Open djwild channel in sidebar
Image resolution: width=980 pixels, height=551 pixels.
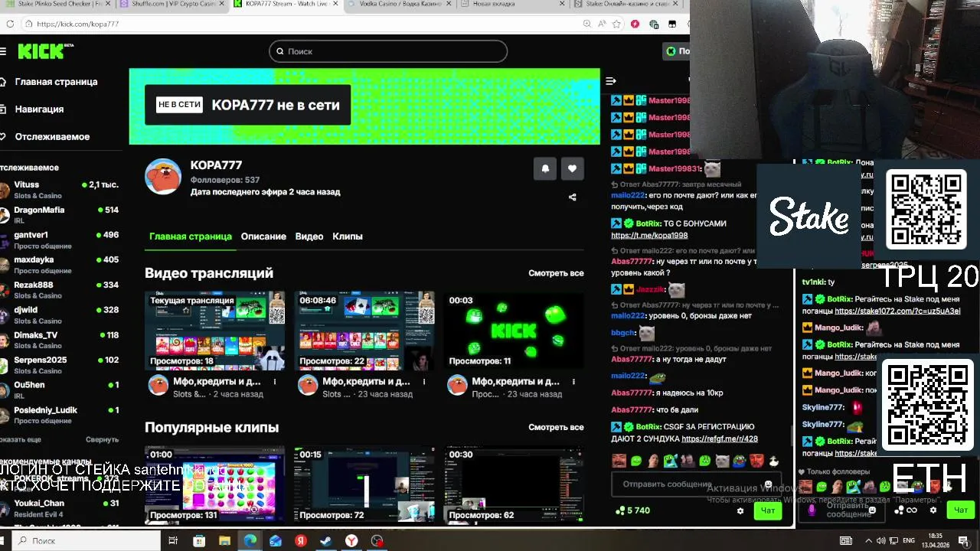tap(60, 315)
